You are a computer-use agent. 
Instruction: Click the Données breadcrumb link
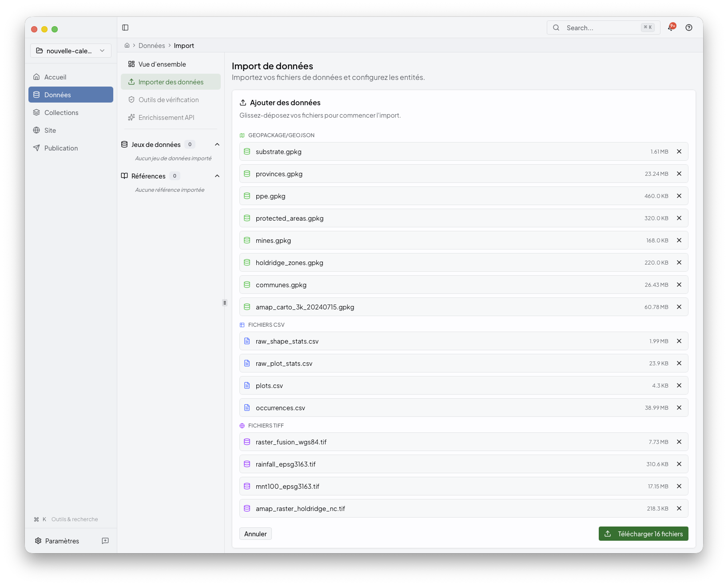click(151, 45)
